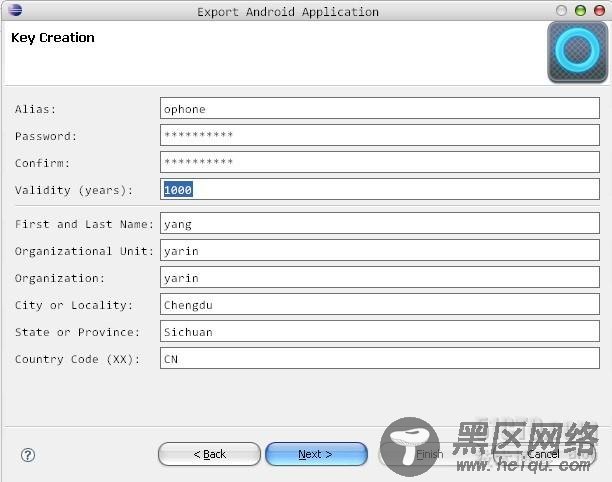Viewport: 612px width, 482px height.
Task: Click the Organization field
Action: tap(380, 277)
